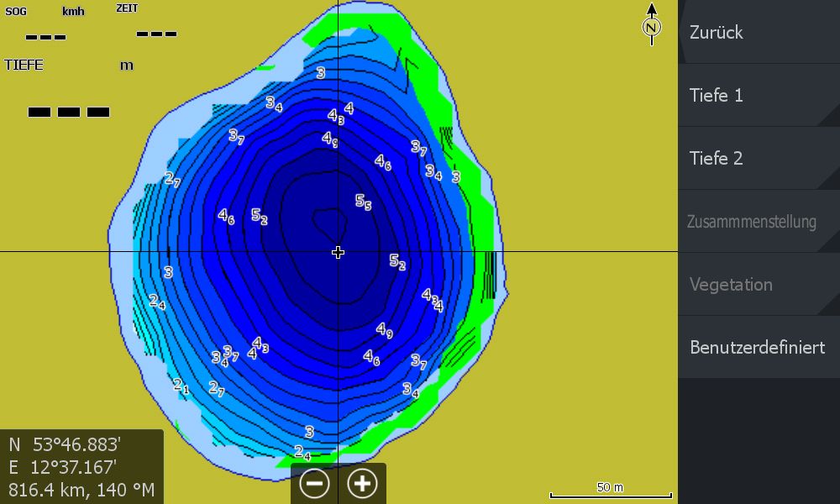Open the cursor coordinates info panel

point(81,466)
